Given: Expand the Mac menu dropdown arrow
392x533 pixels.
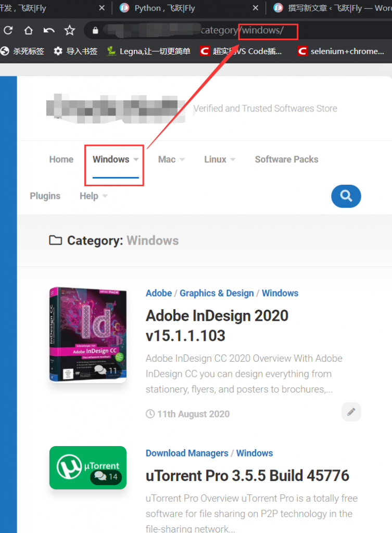Looking at the screenshot, I should pyautogui.click(x=182, y=159).
